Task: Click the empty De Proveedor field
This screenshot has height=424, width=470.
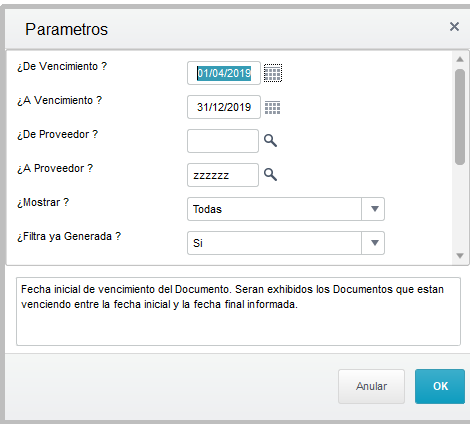Action: 223,141
